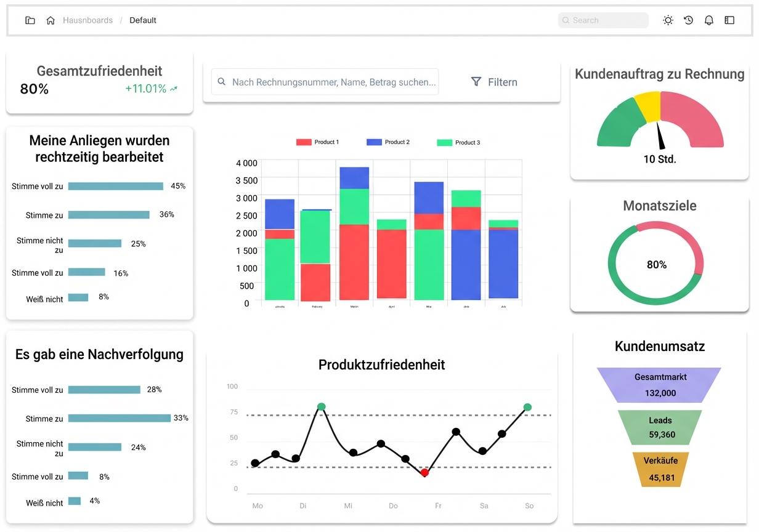This screenshot has width=759, height=532.
Task: Open history using the clock icon
Action: [688, 20]
